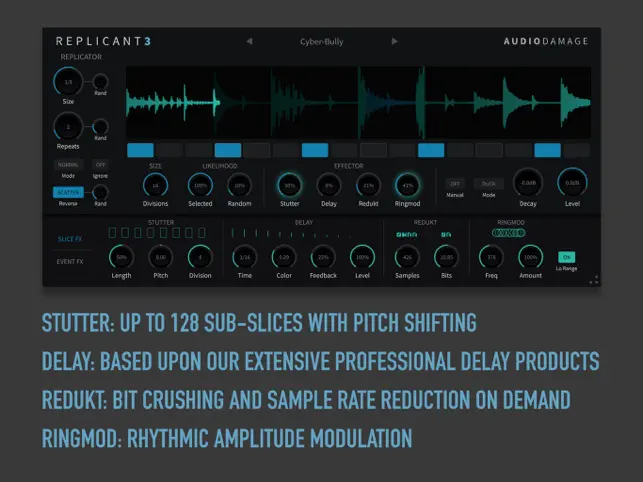
Task: Click the DUCK Mode selector button
Action: (488, 184)
